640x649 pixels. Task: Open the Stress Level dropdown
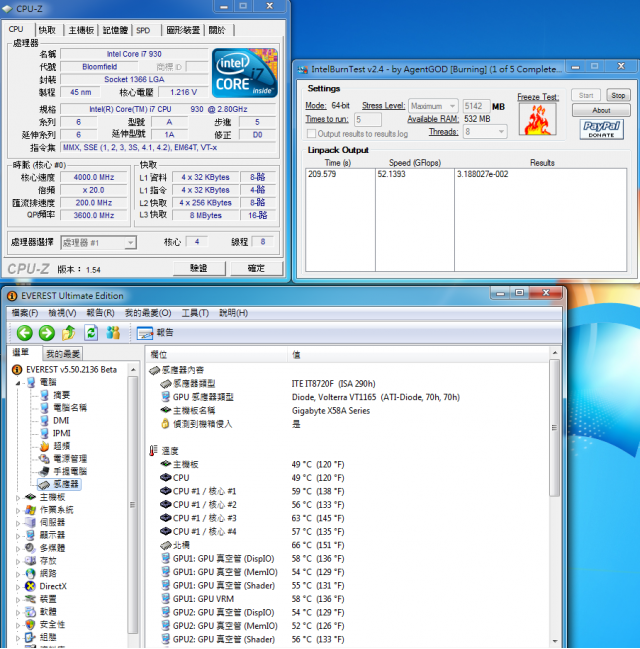433,106
